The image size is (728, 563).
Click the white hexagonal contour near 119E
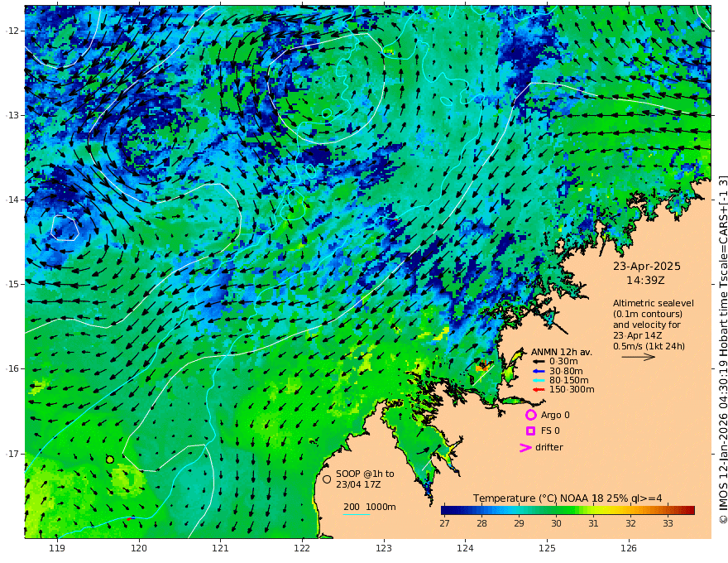click(65, 228)
